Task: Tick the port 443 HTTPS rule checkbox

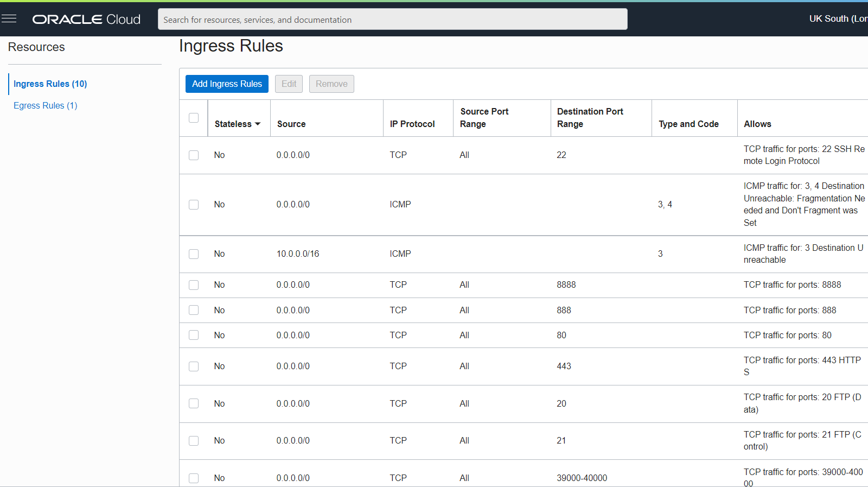Action: (x=194, y=366)
